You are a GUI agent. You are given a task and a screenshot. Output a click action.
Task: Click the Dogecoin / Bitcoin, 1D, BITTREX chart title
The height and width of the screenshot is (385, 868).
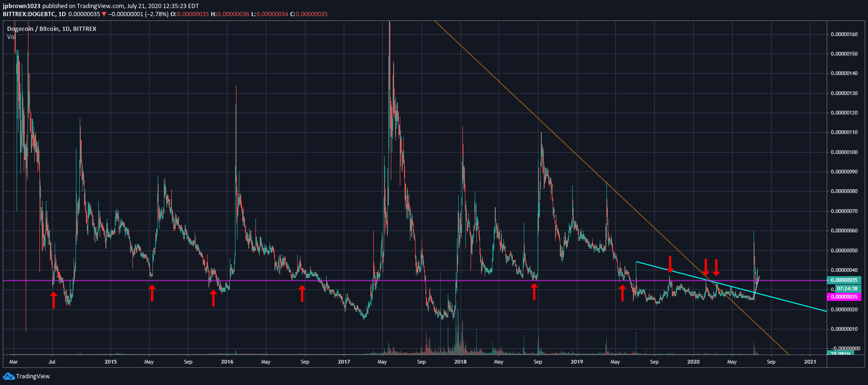(x=52, y=29)
